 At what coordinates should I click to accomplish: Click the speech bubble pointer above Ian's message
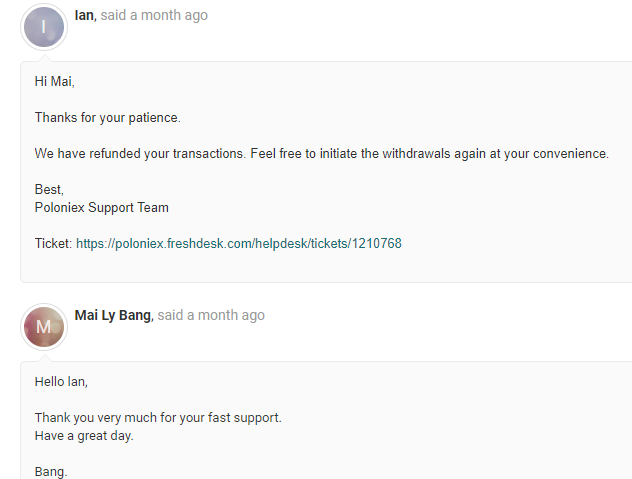click(44, 58)
